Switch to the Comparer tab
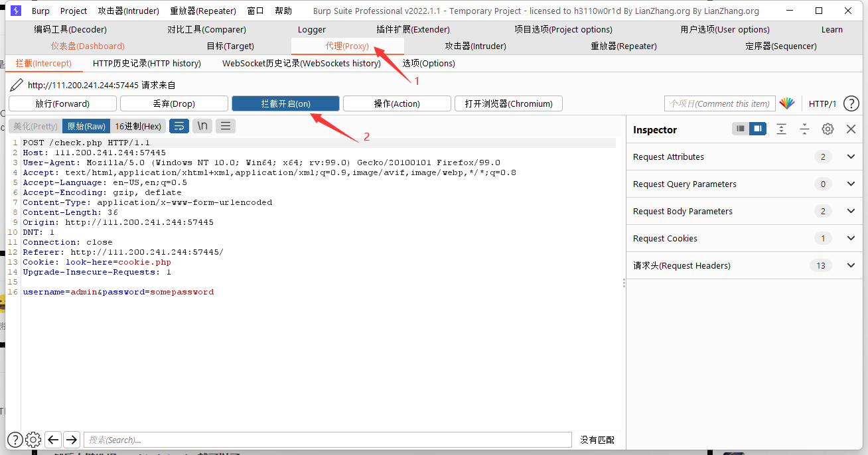 point(206,29)
